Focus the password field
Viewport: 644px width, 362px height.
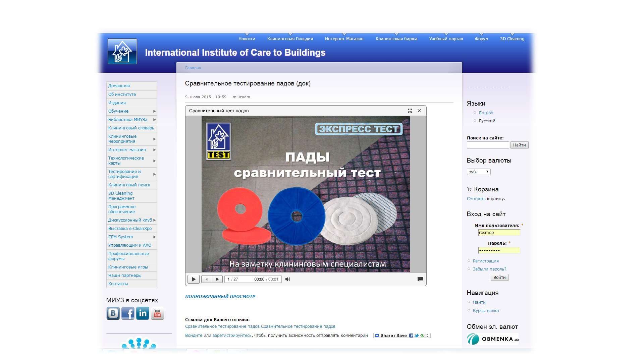499,250
